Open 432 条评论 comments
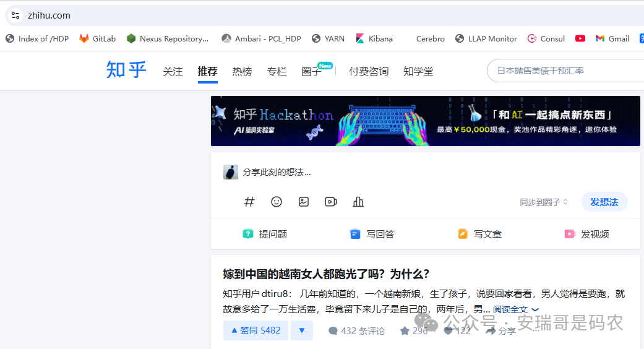Viewport: 644px width, 349px height. tap(356, 331)
